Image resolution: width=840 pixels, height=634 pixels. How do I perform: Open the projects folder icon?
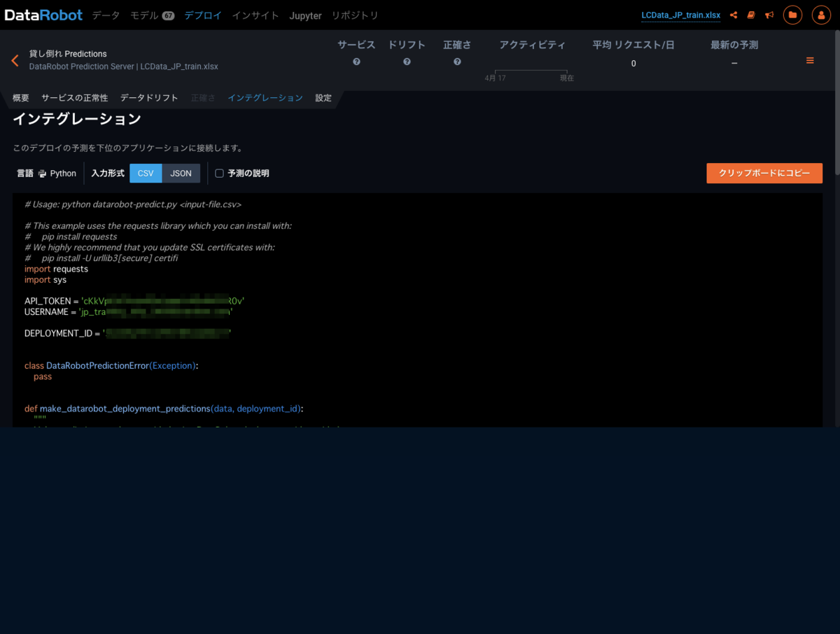click(793, 15)
